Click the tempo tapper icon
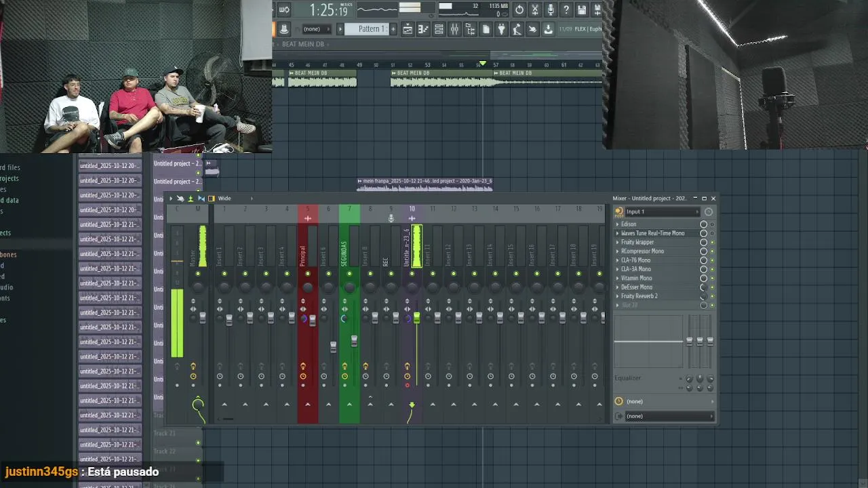The height and width of the screenshot is (488, 868). [x=517, y=29]
